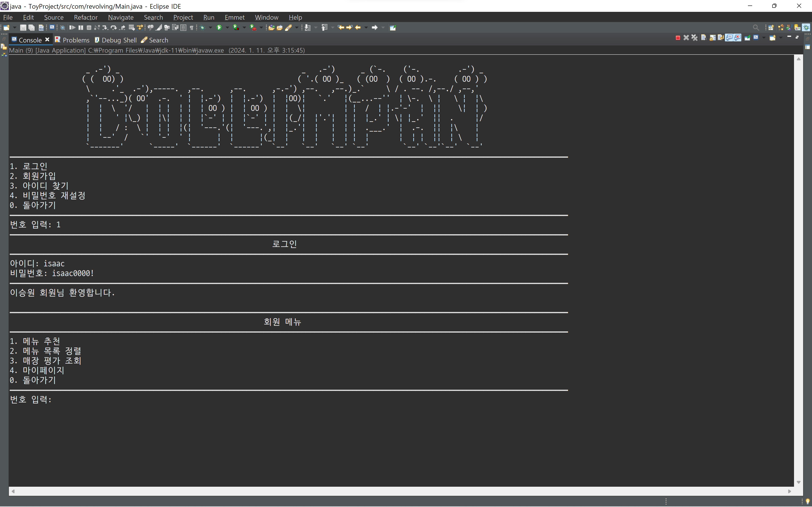812x507 pixels.
Task: Click the Open Perspective icon
Action: pos(771,27)
